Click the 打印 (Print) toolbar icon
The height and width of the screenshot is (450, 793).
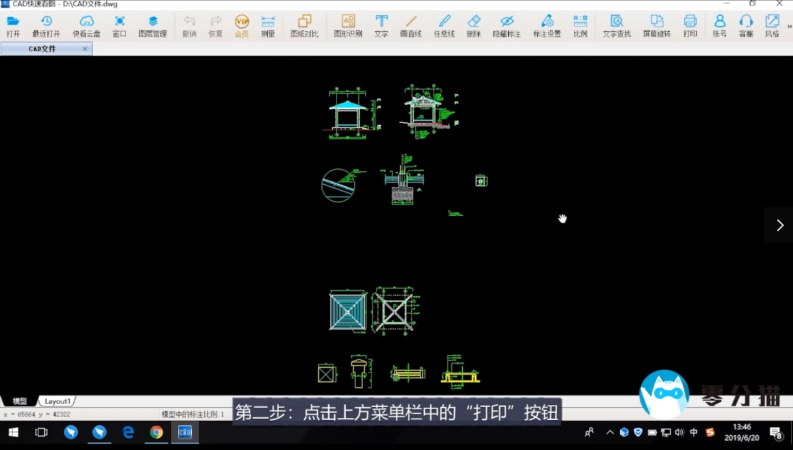pyautogui.click(x=690, y=25)
